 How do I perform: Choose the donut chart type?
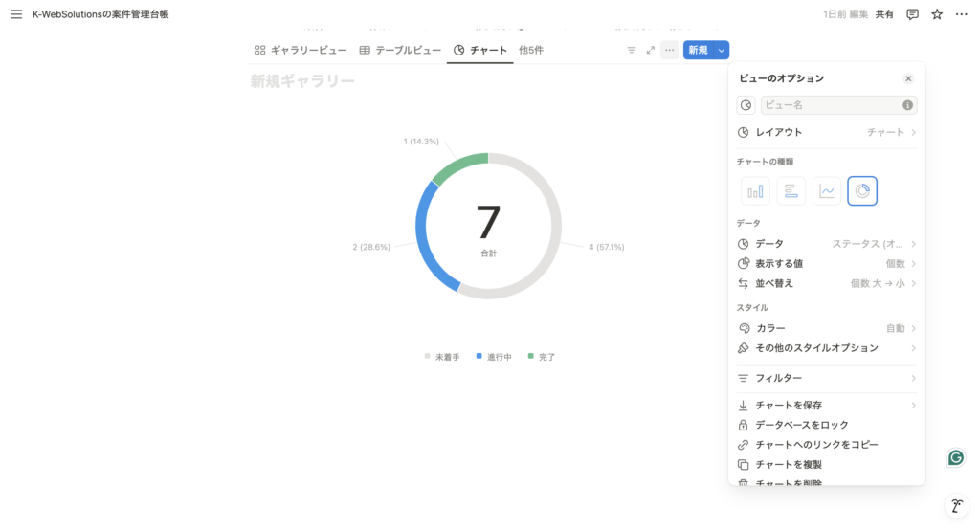coord(862,191)
